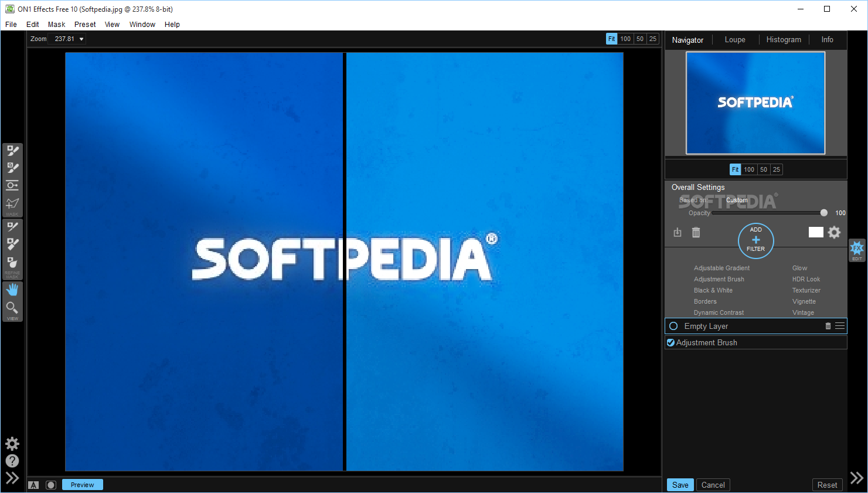Click the Add Filter round button

755,240
